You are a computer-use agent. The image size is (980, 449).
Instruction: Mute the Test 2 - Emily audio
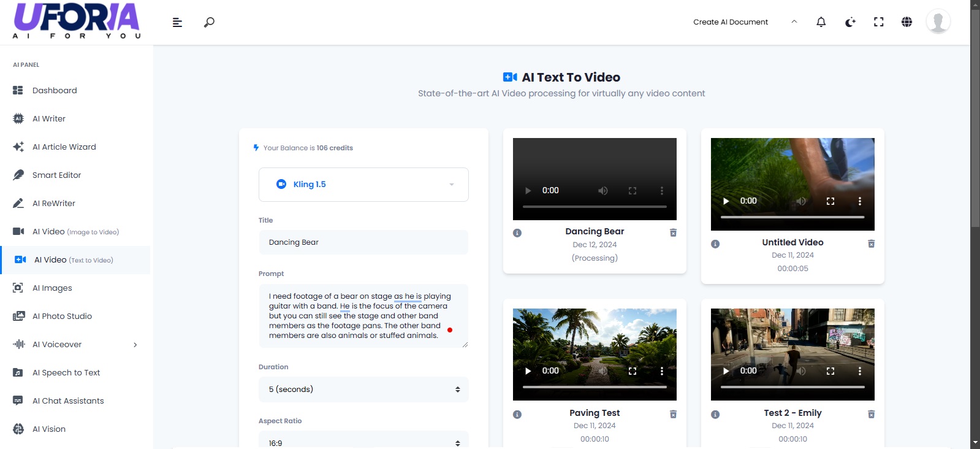801,371
